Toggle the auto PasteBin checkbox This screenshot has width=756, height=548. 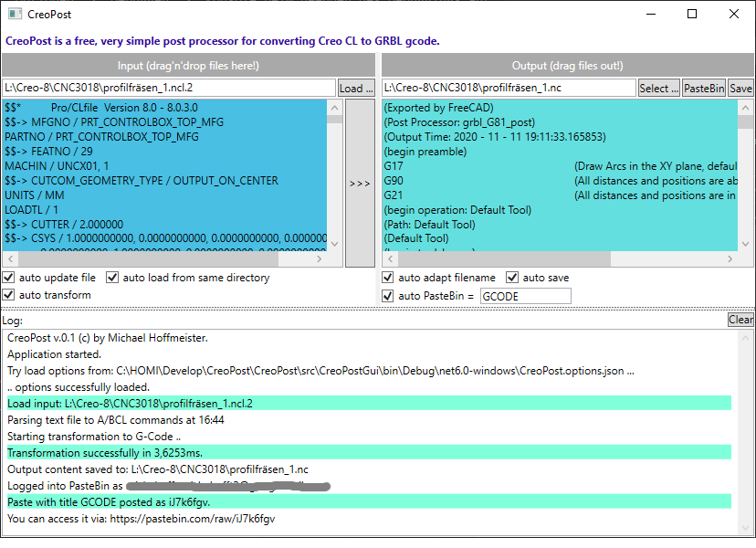point(388,296)
